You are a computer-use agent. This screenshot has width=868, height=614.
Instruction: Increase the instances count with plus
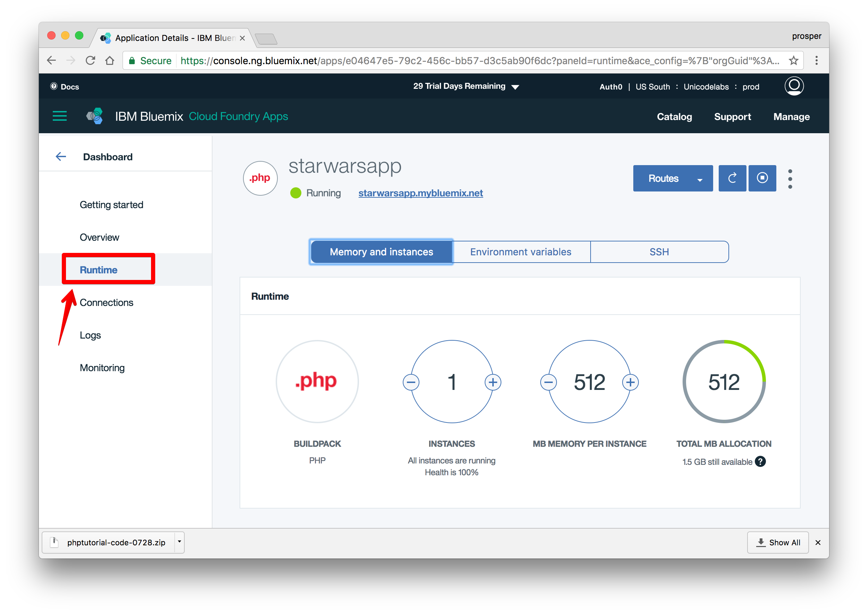tap(492, 382)
